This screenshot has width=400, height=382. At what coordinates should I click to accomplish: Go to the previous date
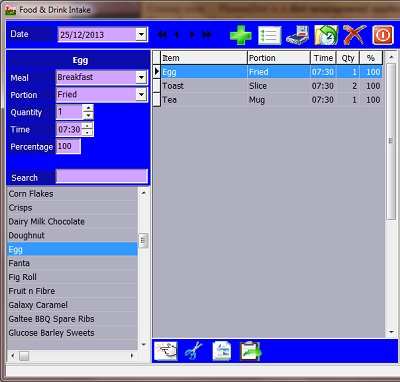176,35
